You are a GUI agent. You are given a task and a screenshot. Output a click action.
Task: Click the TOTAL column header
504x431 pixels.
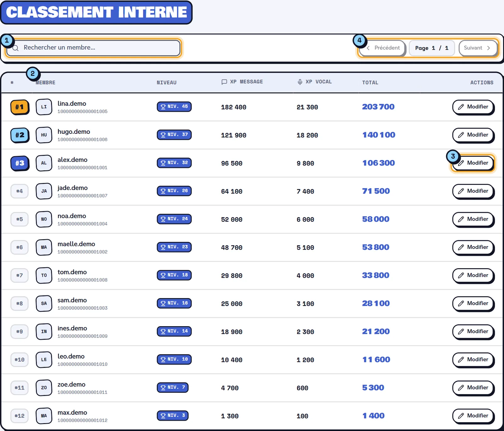click(370, 82)
